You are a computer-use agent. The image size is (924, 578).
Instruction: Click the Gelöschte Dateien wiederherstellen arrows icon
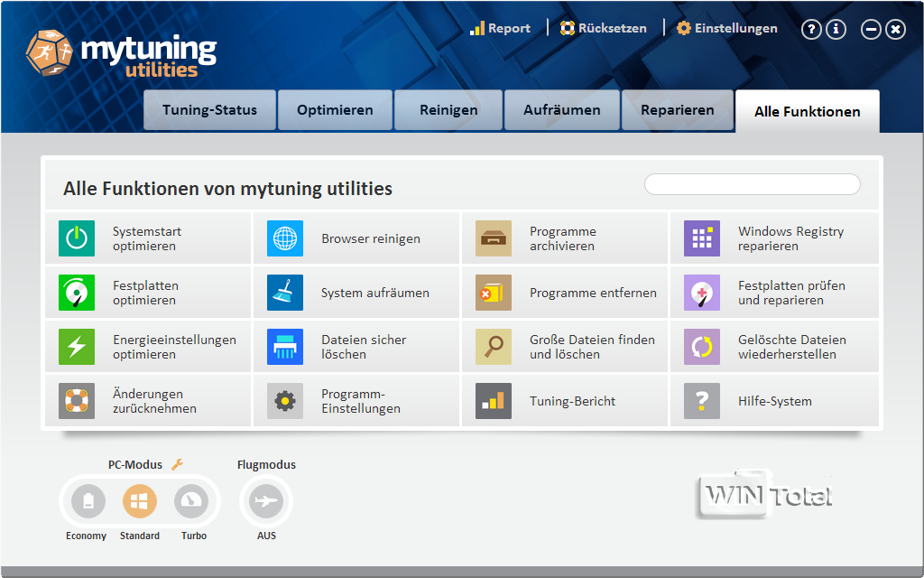(702, 347)
